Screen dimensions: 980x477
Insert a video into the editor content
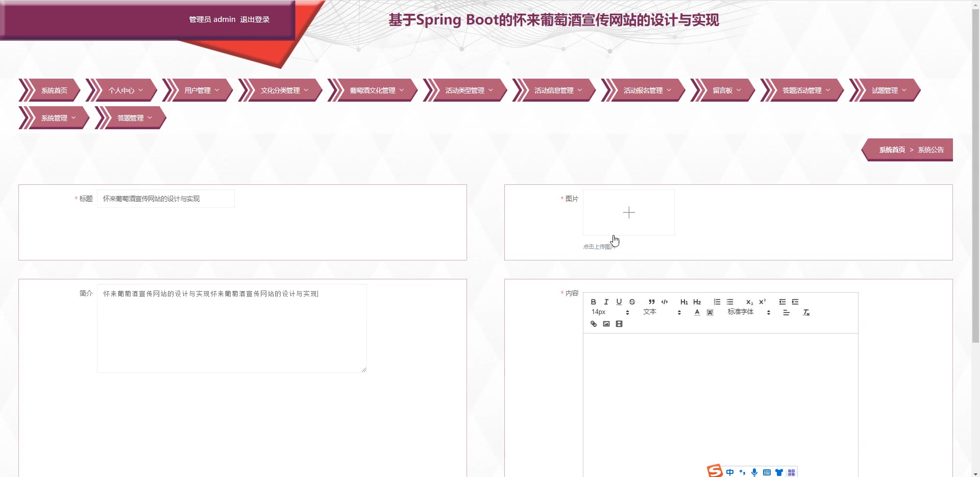619,324
